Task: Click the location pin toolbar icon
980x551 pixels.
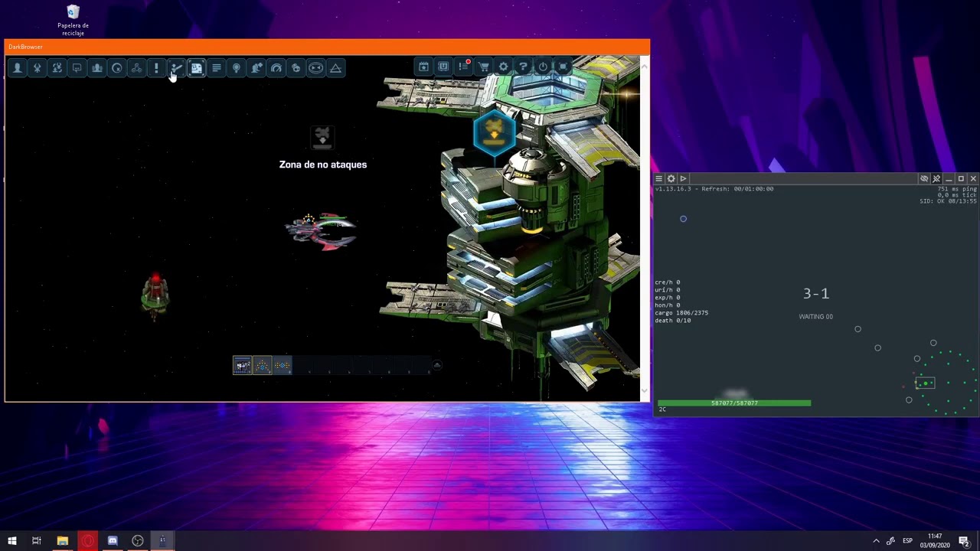Action: 236,68
